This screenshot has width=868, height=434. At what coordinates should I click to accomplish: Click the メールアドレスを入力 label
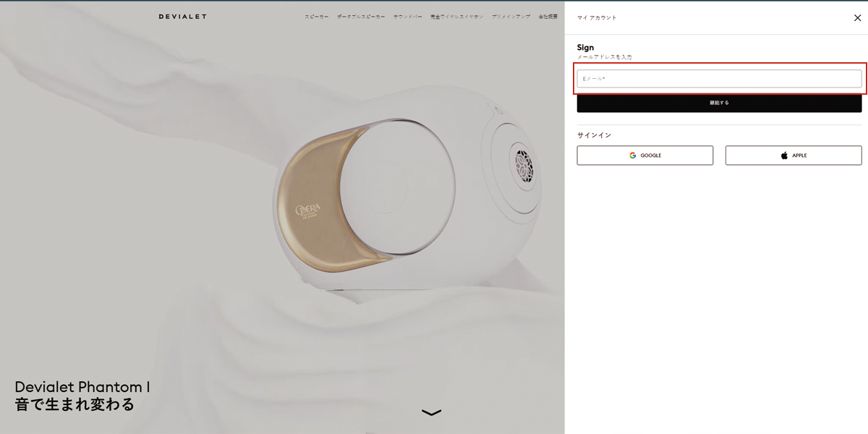pyautogui.click(x=605, y=57)
